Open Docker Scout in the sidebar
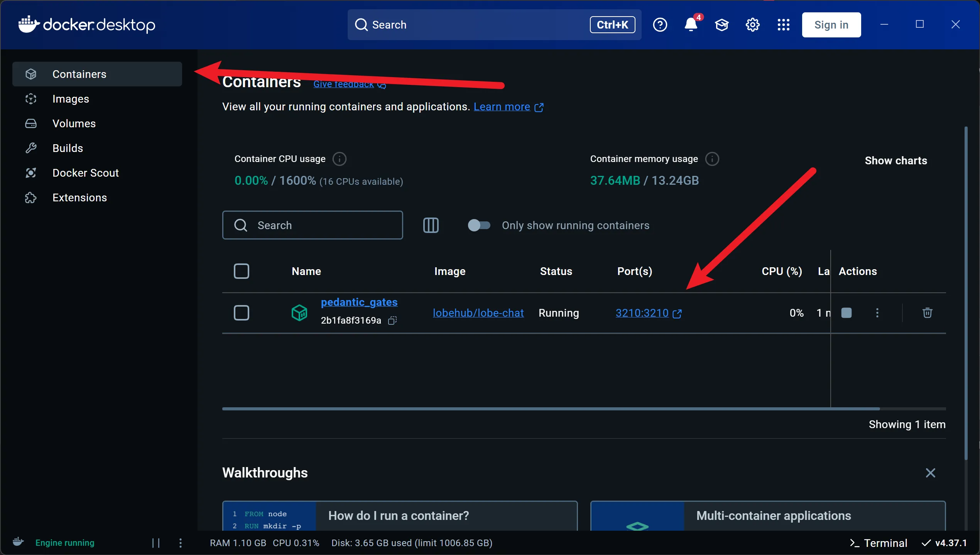The width and height of the screenshot is (980, 555). [97, 173]
